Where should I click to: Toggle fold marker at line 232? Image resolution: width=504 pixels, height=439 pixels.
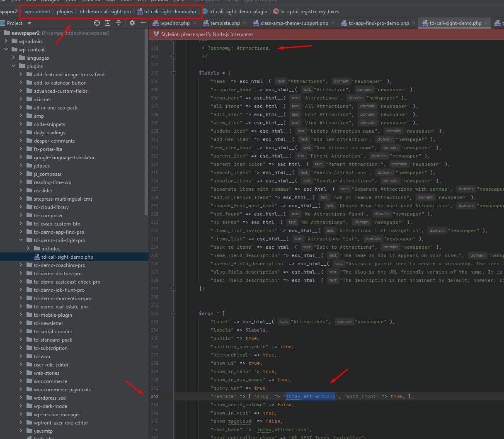(173, 313)
